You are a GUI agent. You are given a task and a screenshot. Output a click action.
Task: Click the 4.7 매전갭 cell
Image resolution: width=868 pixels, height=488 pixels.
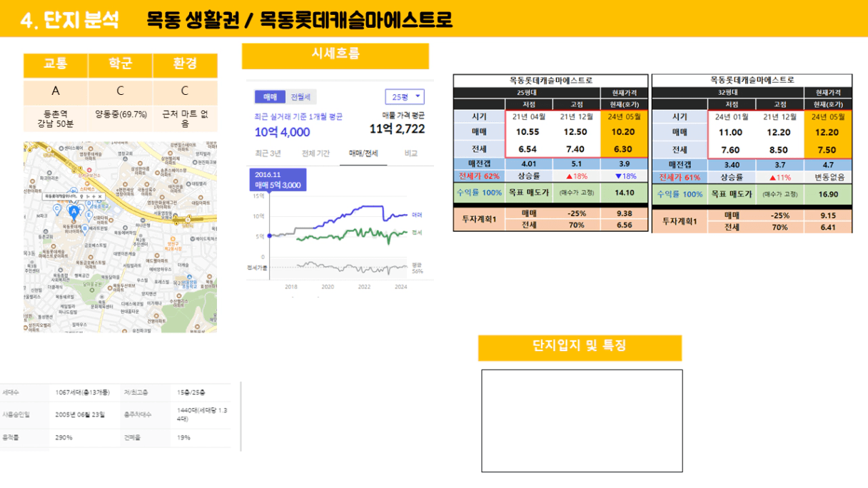[x=828, y=165]
